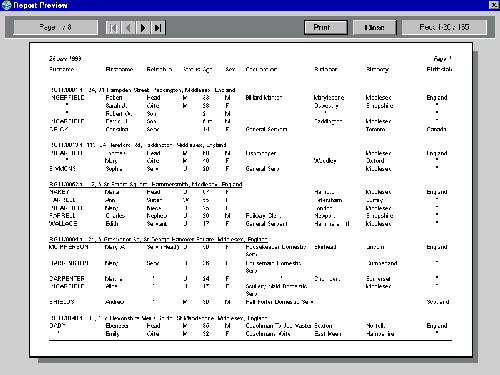
Task: Click the Report Preview title bar icon
Action: [6, 5]
